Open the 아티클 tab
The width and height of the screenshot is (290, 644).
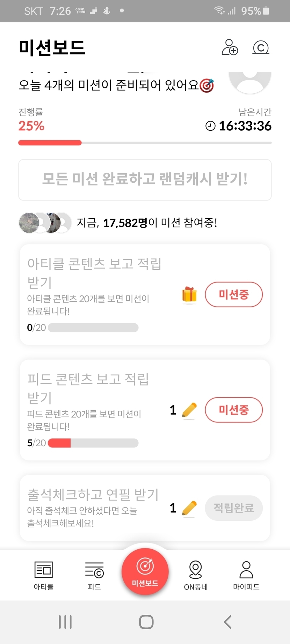click(44, 575)
